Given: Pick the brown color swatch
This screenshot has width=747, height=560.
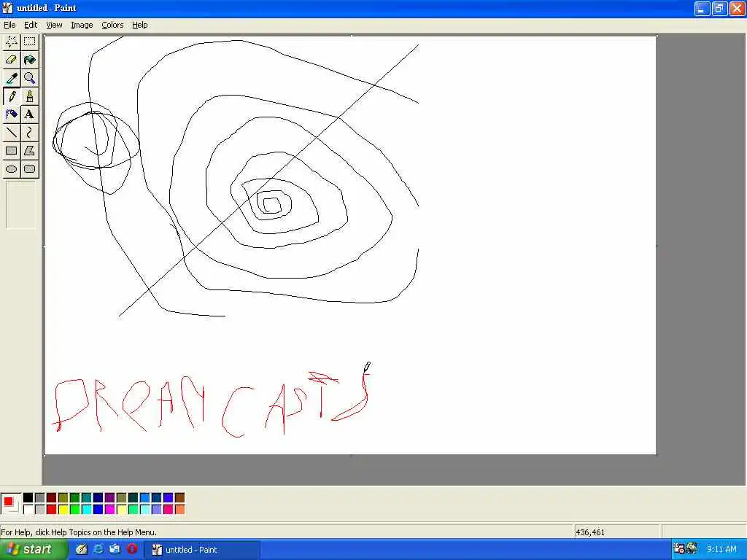Looking at the screenshot, I should pos(179,497).
